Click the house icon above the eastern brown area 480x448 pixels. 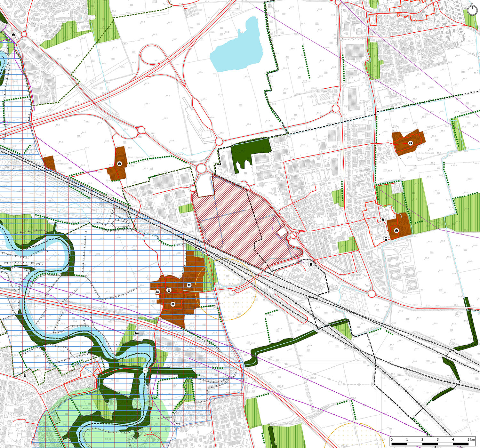click(x=383, y=220)
